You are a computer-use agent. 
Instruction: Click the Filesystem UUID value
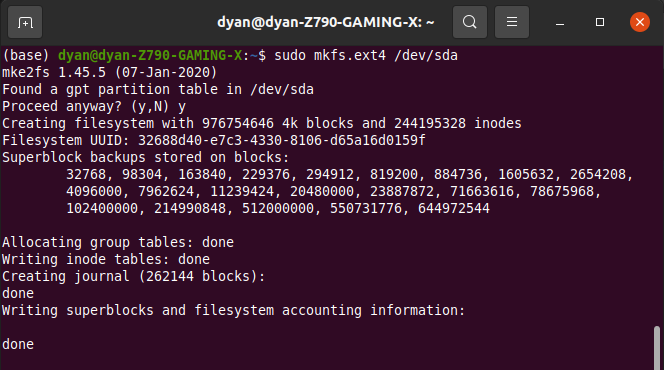click(x=282, y=140)
